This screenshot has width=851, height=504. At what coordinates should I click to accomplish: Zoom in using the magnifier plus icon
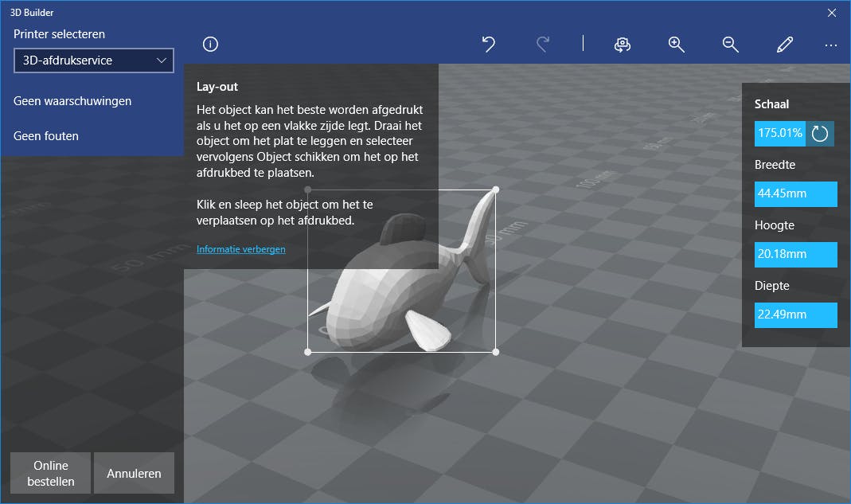click(676, 45)
